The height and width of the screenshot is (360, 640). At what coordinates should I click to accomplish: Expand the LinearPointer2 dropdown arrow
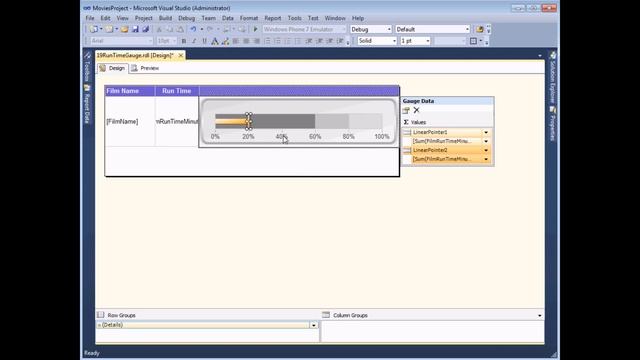(486, 150)
